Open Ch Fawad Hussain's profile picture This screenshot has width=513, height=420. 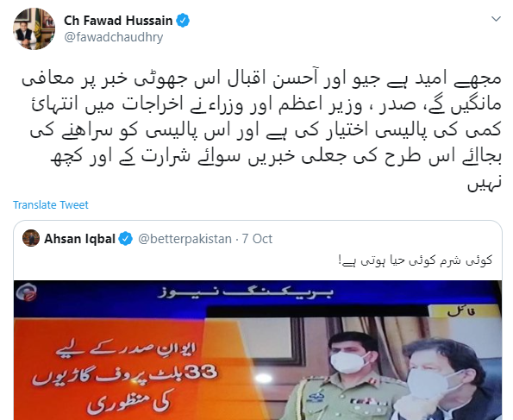(34, 28)
